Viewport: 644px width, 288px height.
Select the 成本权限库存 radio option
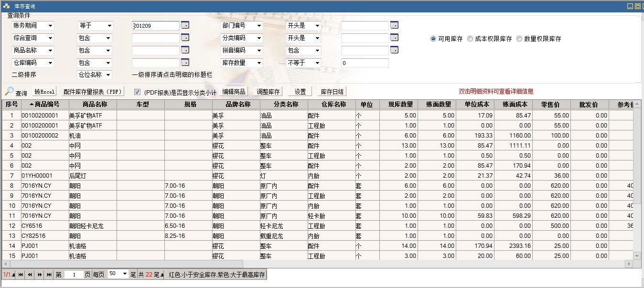click(x=470, y=39)
